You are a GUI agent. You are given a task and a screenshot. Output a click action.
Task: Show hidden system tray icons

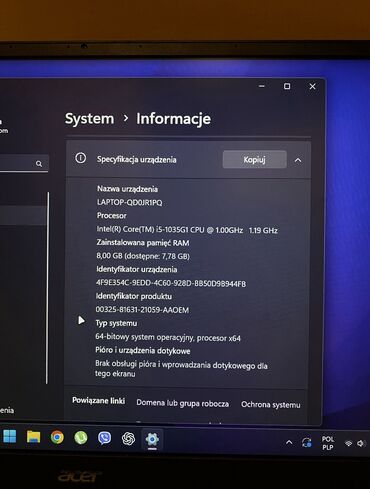[x=289, y=443]
